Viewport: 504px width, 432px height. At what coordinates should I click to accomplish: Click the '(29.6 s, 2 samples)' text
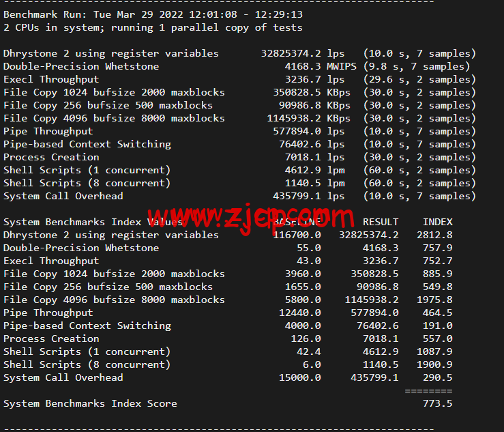pos(419,79)
